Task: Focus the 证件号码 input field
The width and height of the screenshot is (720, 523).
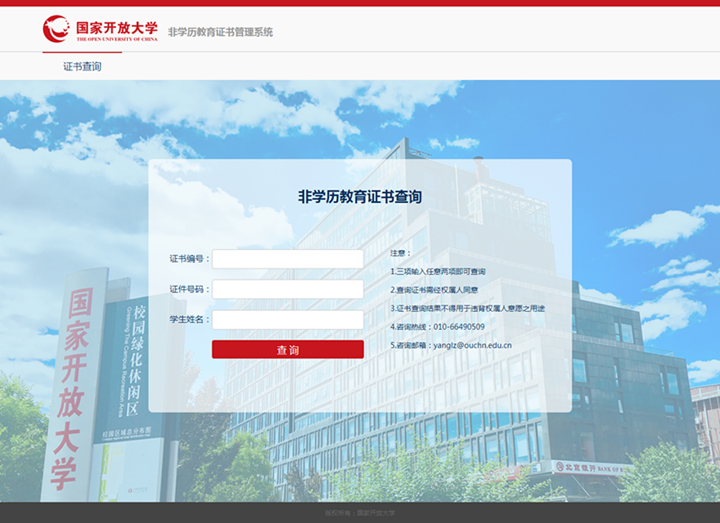Action: (x=288, y=289)
